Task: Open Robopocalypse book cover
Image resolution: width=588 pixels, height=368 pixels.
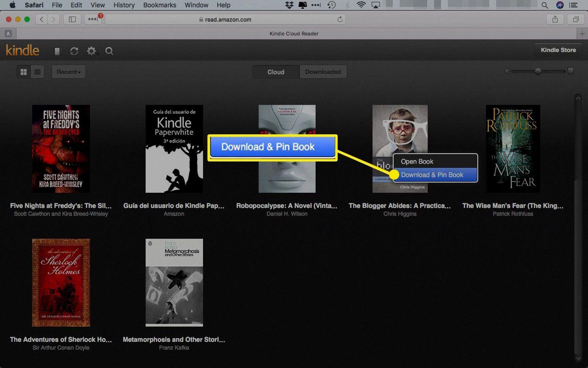Action: pos(287,149)
